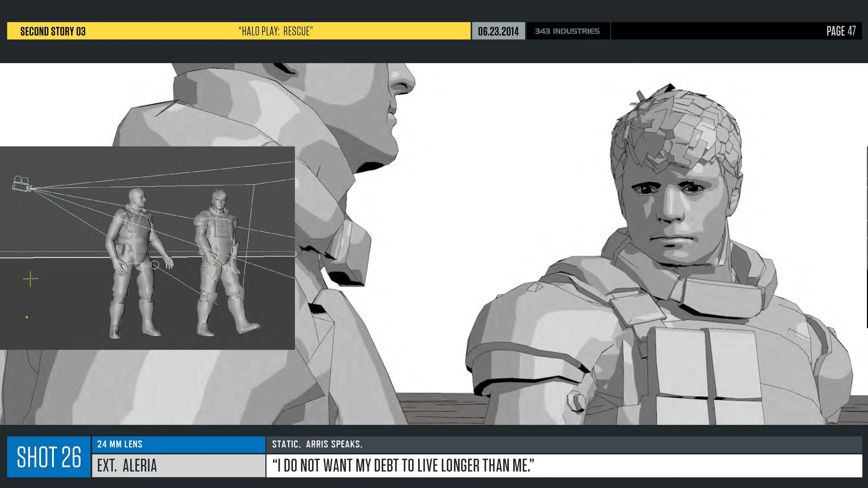This screenshot has height=488, width=868.
Task: Click the circle handle near the bald figure's hand
Action: (x=155, y=265)
